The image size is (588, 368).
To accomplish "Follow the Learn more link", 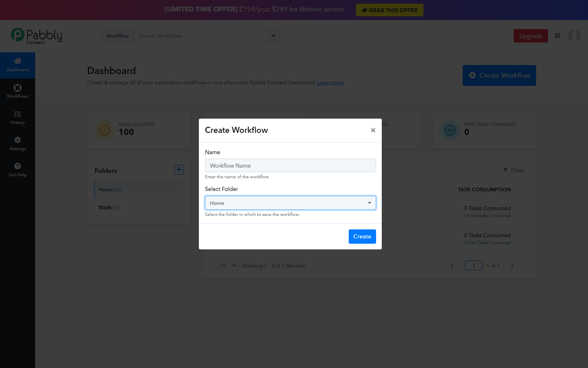I will (x=330, y=83).
